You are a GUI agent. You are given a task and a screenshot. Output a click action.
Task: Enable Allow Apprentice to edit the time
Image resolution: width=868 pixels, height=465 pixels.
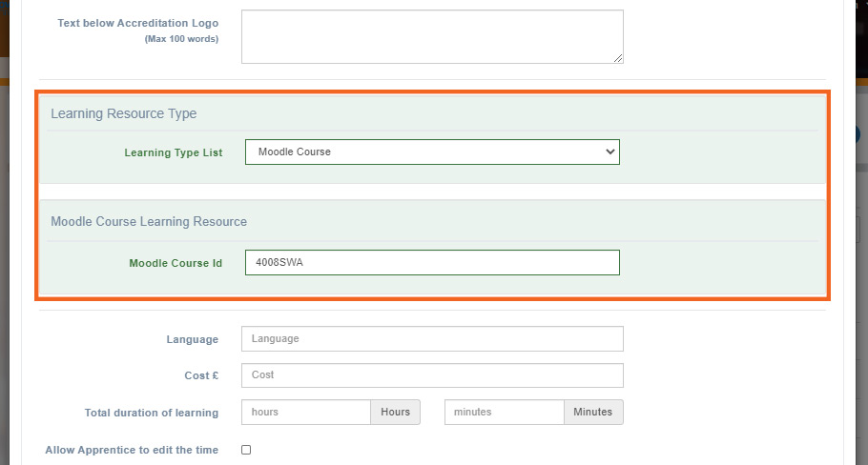click(246, 450)
